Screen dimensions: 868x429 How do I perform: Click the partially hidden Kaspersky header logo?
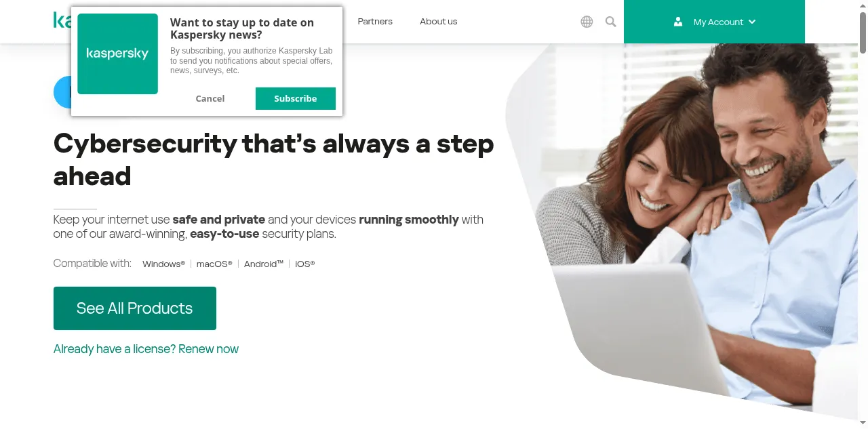[x=62, y=20]
